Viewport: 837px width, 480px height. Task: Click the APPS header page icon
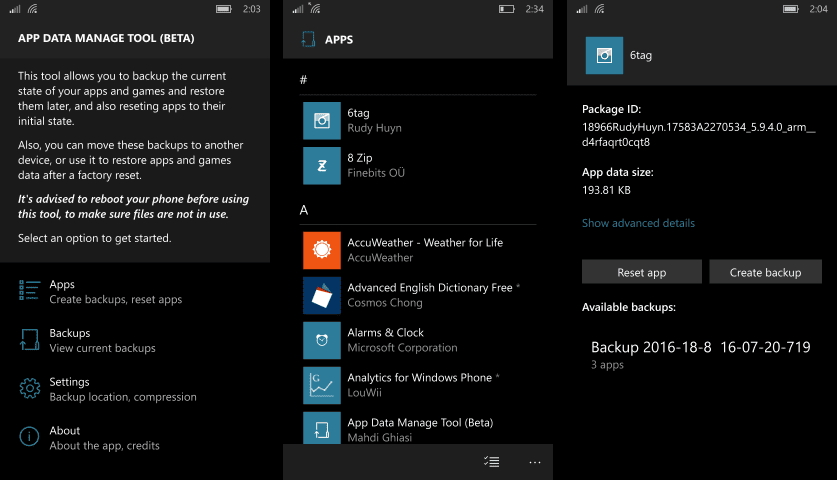pyautogui.click(x=308, y=39)
